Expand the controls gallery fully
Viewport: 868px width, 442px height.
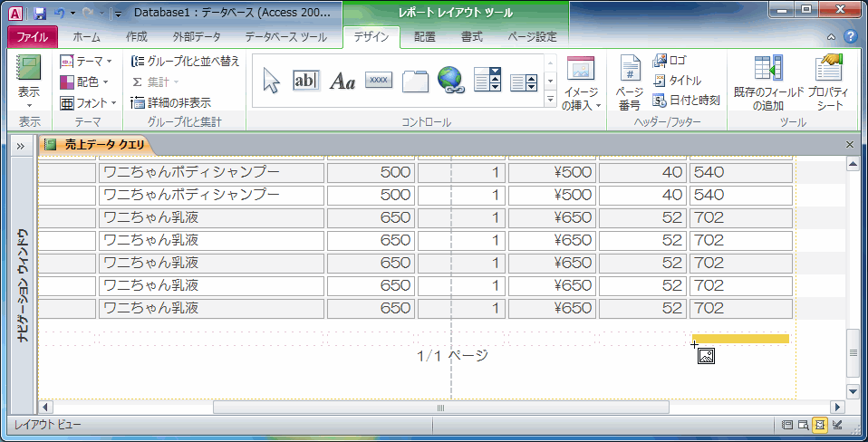pyautogui.click(x=550, y=100)
